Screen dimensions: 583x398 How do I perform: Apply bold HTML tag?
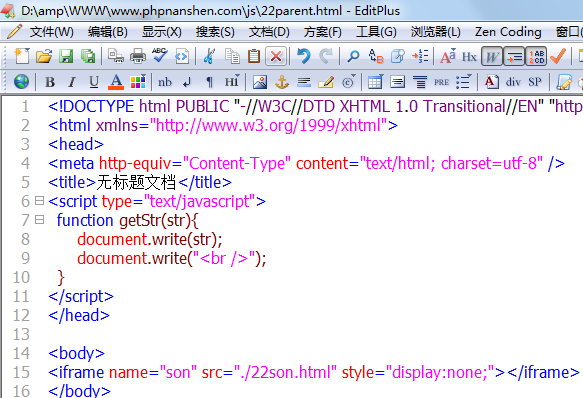coord(50,82)
